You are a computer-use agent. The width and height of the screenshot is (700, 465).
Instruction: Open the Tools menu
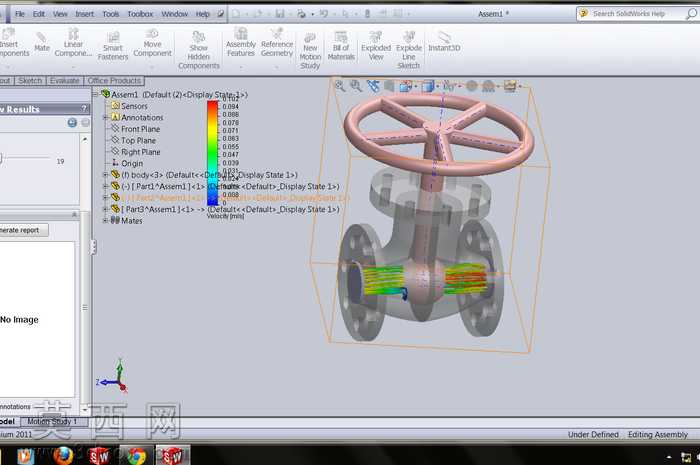coord(110,14)
